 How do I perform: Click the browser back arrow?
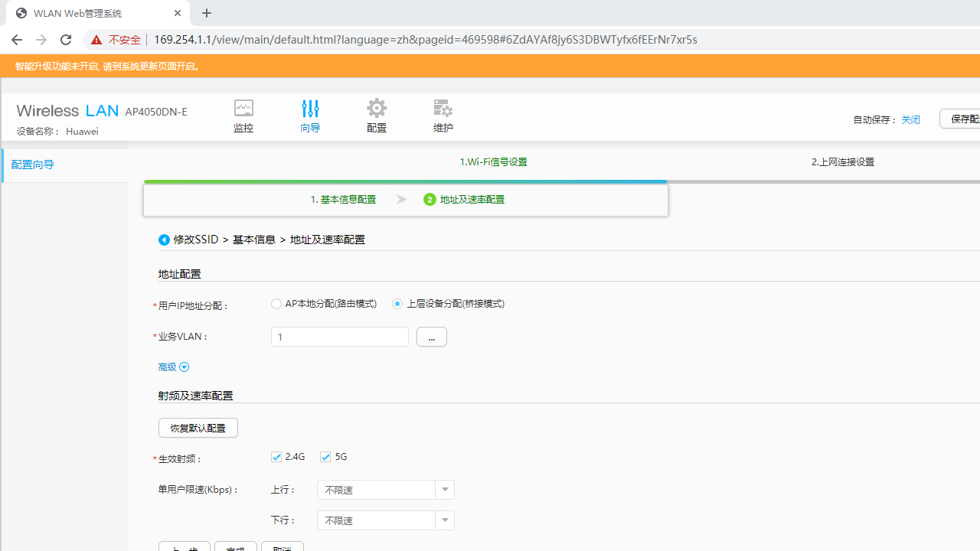click(x=17, y=40)
